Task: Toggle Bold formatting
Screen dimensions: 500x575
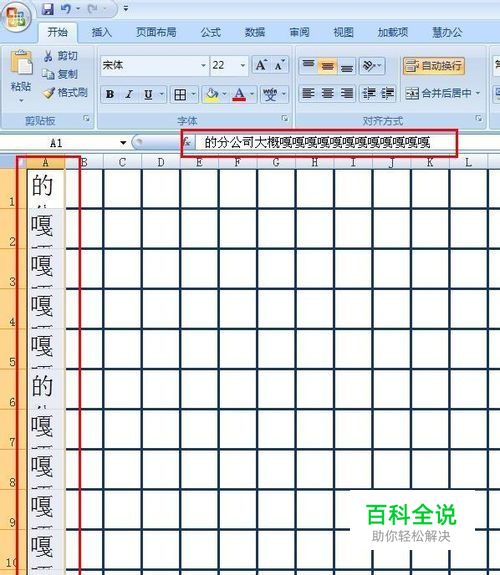Action: [x=109, y=94]
